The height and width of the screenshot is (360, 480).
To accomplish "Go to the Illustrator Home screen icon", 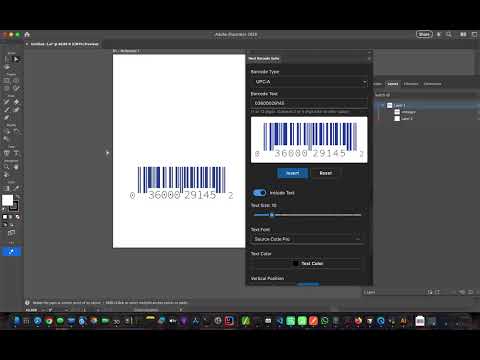I will [27, 34].
